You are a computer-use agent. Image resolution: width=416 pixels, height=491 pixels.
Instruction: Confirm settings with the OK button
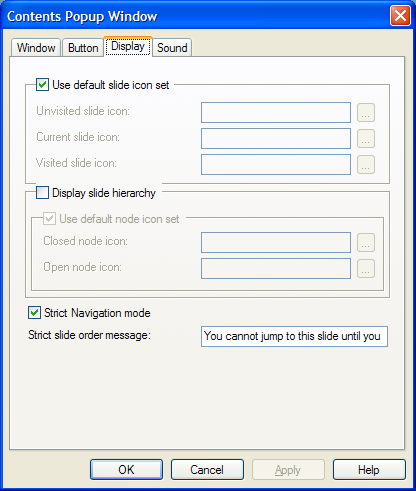(126, 470)
